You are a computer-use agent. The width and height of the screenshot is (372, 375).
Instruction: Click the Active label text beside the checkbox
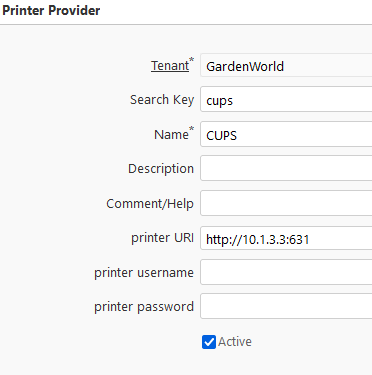click(x=235, y=342)
